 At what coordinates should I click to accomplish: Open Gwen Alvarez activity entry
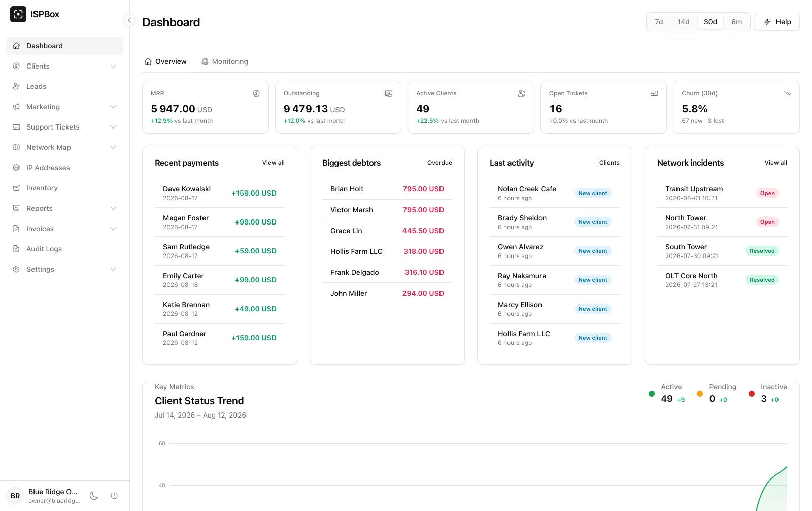point(555,251)
